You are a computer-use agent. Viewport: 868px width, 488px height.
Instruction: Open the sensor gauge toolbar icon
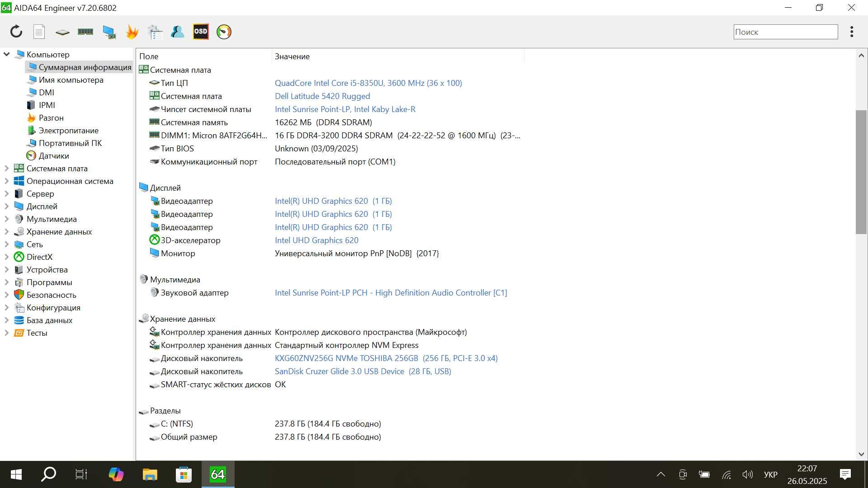(x=224, y=32)
